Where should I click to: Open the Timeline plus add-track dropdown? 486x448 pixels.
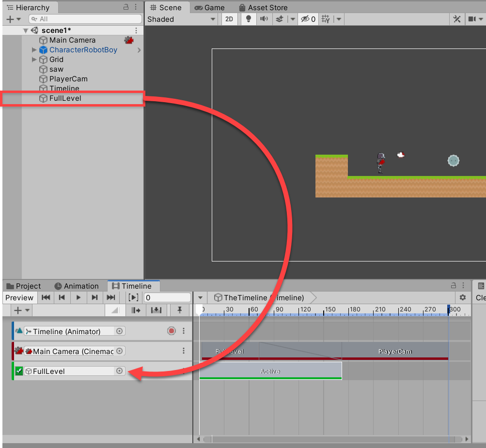(x=21, y=310)
